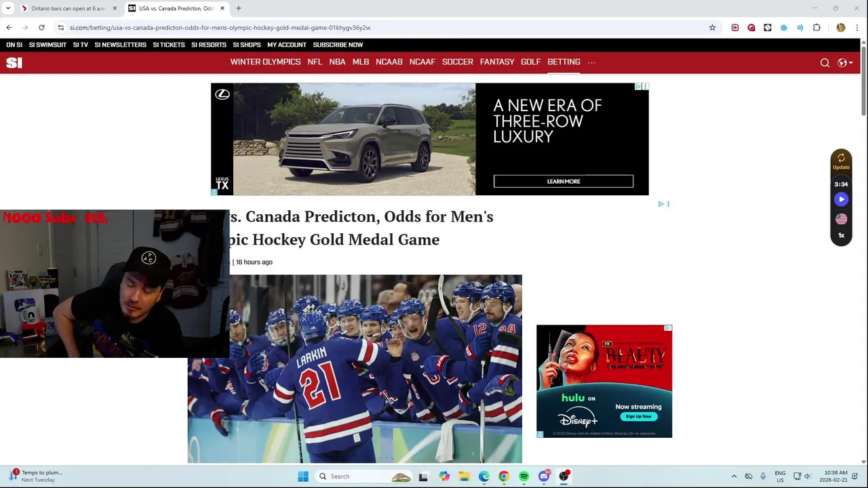Close the USA vs. Canada tab
Viewport: 868px width, 488px height.
[x=222, y=8]
